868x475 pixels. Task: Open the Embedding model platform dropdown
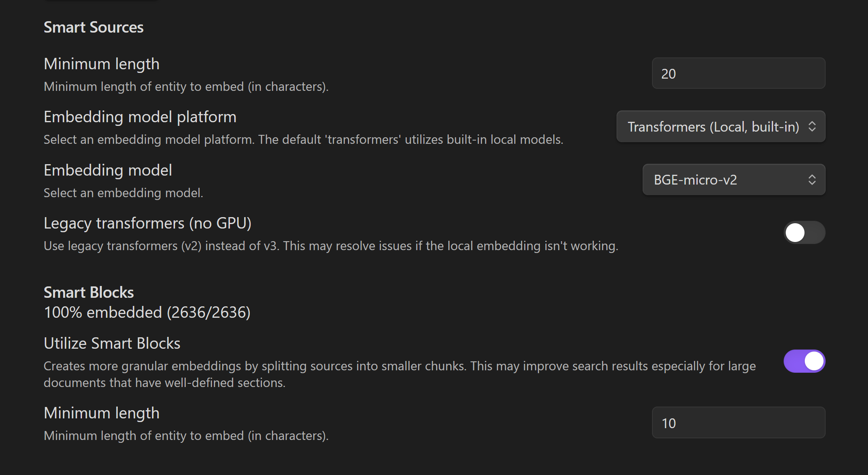(713, 127)
